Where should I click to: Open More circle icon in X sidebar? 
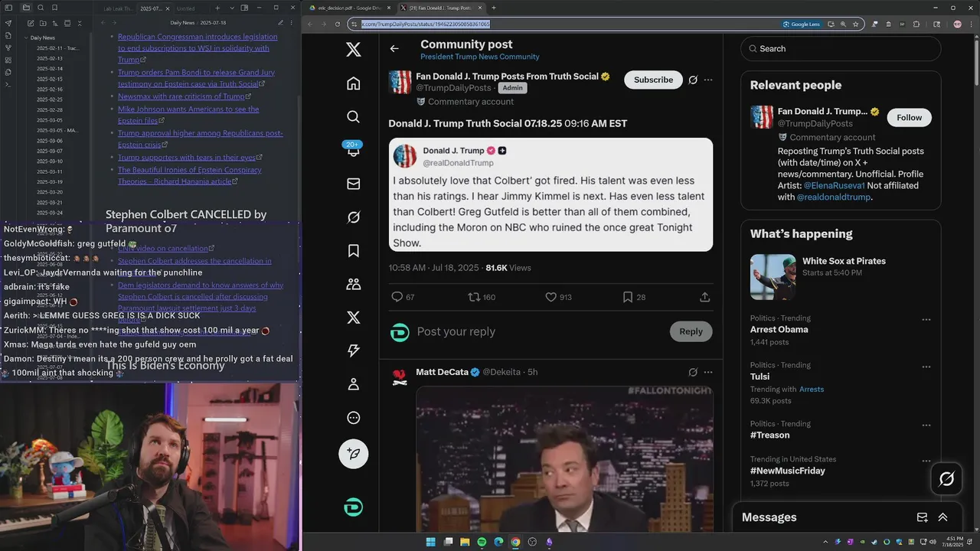(x=353, y=418)
